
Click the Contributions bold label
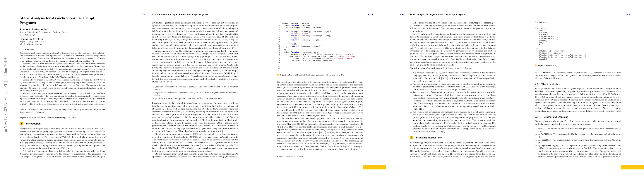coord(418,68)
